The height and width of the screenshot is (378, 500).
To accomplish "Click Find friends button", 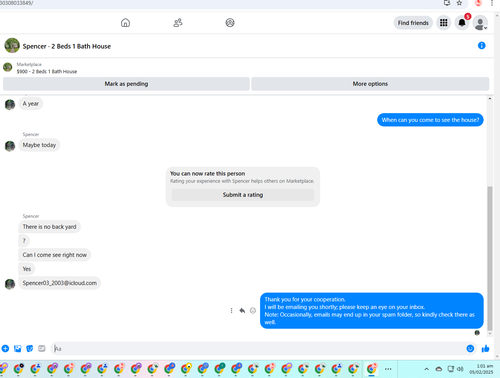I will pos(413,23).
